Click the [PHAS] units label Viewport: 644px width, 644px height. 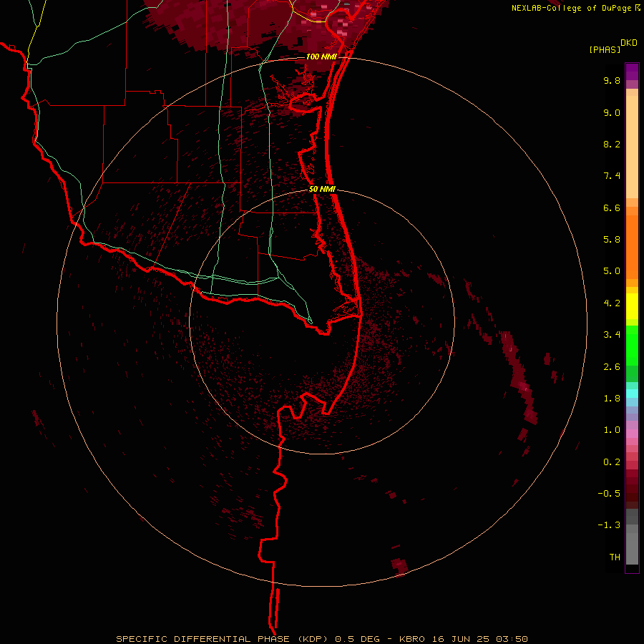pos(605,49)
